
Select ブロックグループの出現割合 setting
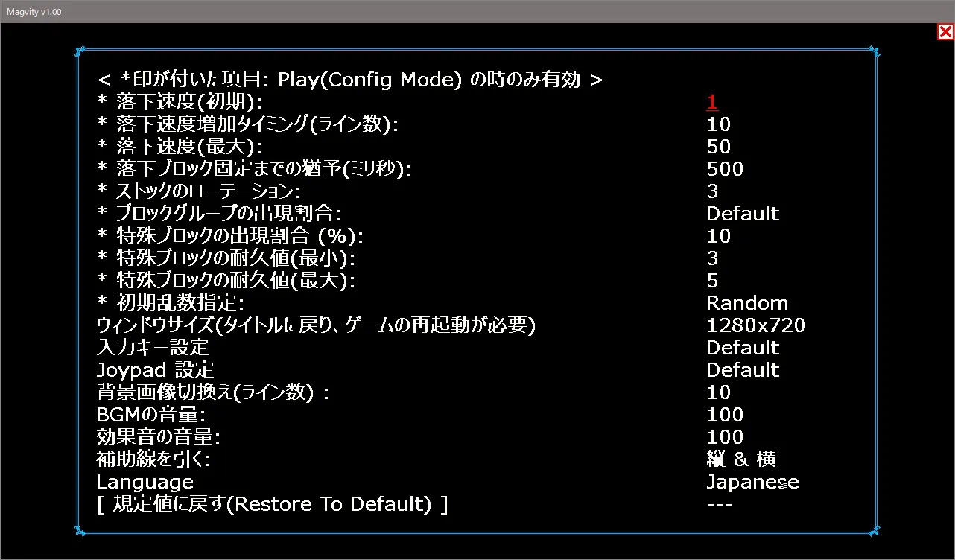218,214
